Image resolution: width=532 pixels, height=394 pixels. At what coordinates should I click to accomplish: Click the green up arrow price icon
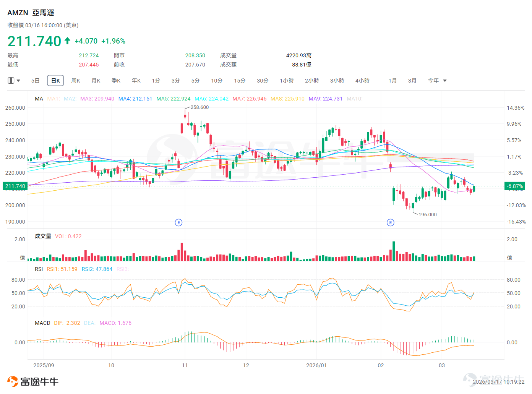pos(67,41)
